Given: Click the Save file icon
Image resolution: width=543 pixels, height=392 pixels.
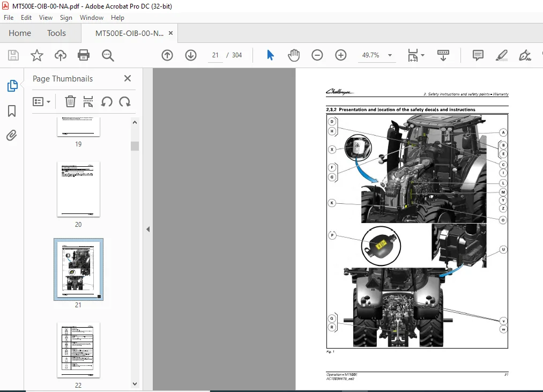Looking at the screenshot, I should pos(13,55).
